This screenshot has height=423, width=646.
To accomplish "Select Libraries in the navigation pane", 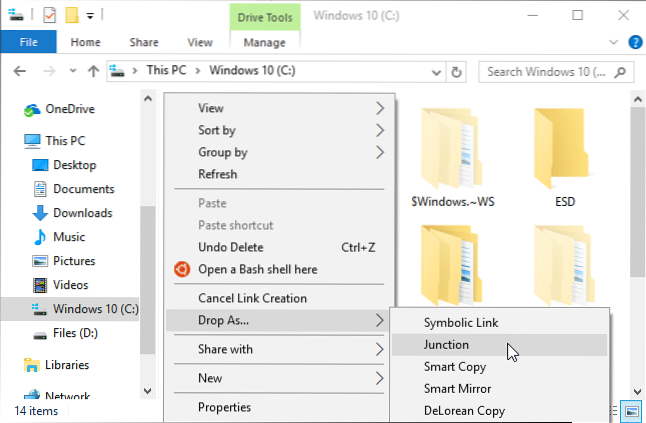I will click(56, 365).
